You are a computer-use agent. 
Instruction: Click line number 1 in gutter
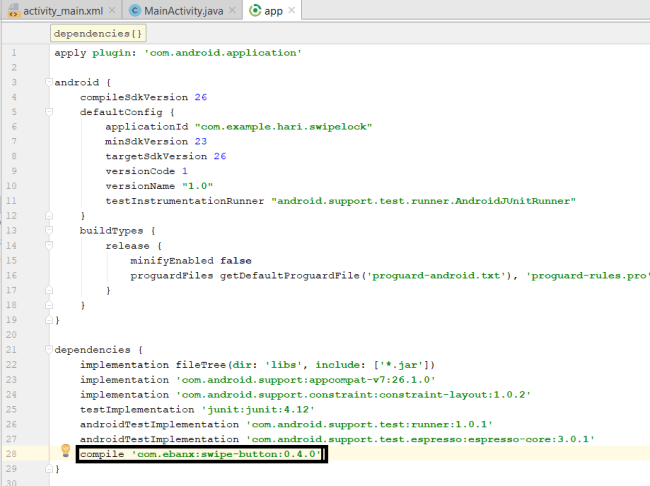pyautogui.click(x=14, y=53)
